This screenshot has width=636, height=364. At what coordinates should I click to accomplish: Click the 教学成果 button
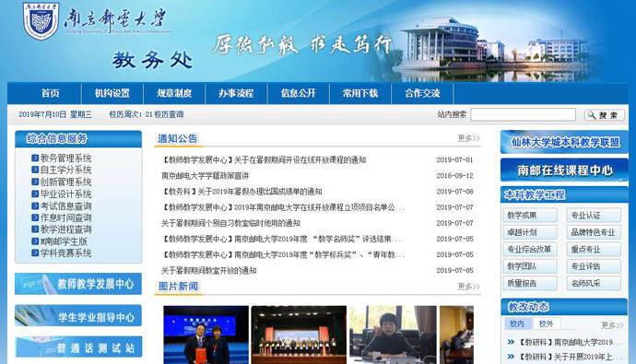pyautogui.click(x=531, y=216)
